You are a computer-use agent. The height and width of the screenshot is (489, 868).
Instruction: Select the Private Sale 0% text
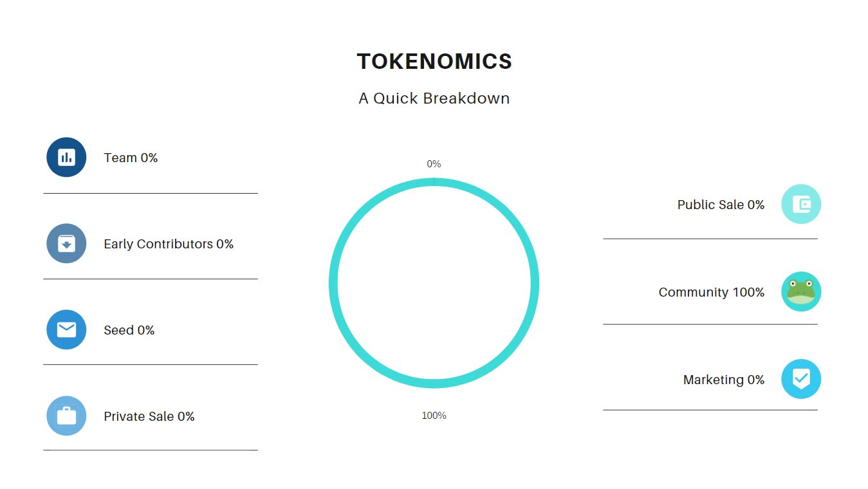(x=149, y=416)
